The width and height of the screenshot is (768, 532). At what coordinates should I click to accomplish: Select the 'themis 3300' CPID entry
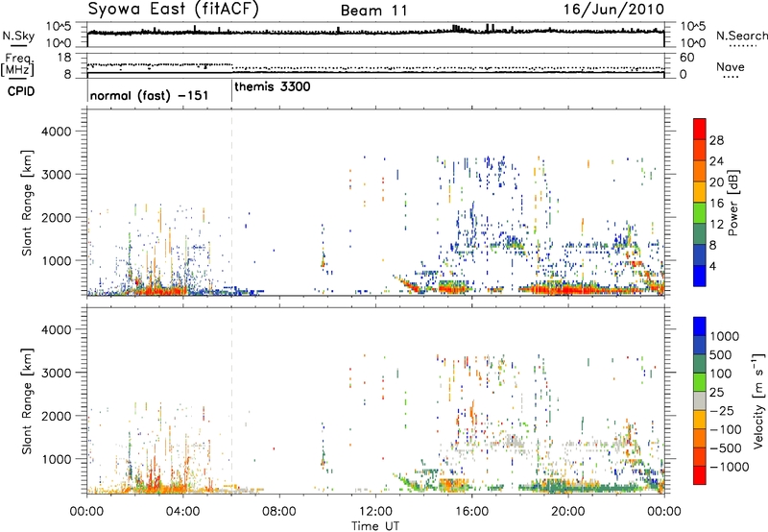273,87
